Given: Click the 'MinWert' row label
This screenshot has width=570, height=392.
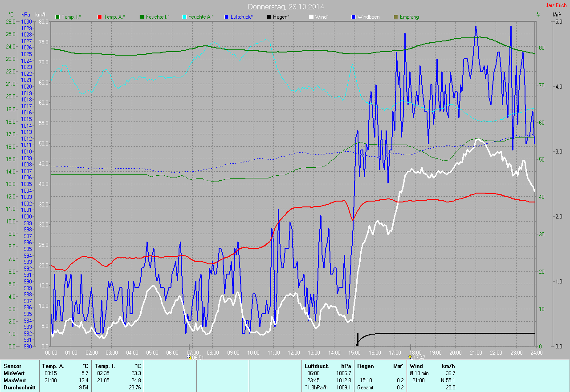Looking at the screenshot, I should pos(14,373).
